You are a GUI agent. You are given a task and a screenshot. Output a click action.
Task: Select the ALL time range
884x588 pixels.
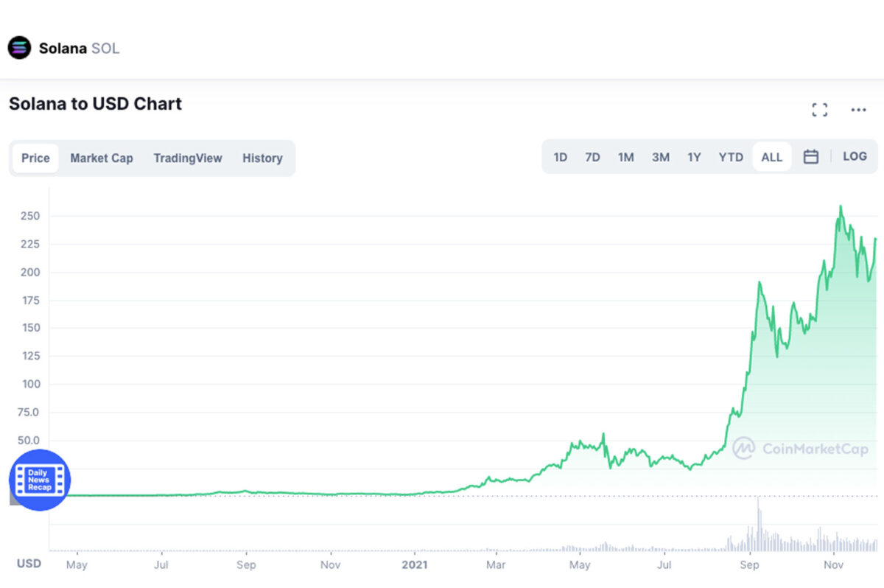click(772, 157)
